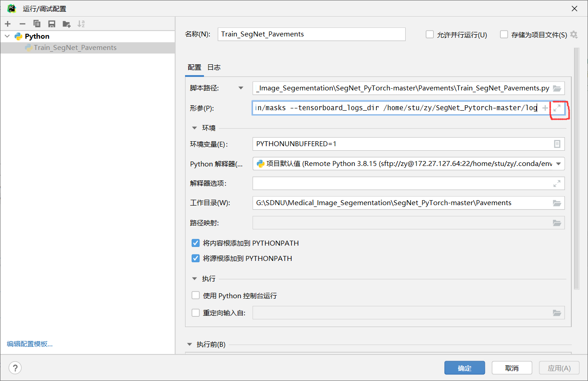Open path mappings folder icon

557,223
